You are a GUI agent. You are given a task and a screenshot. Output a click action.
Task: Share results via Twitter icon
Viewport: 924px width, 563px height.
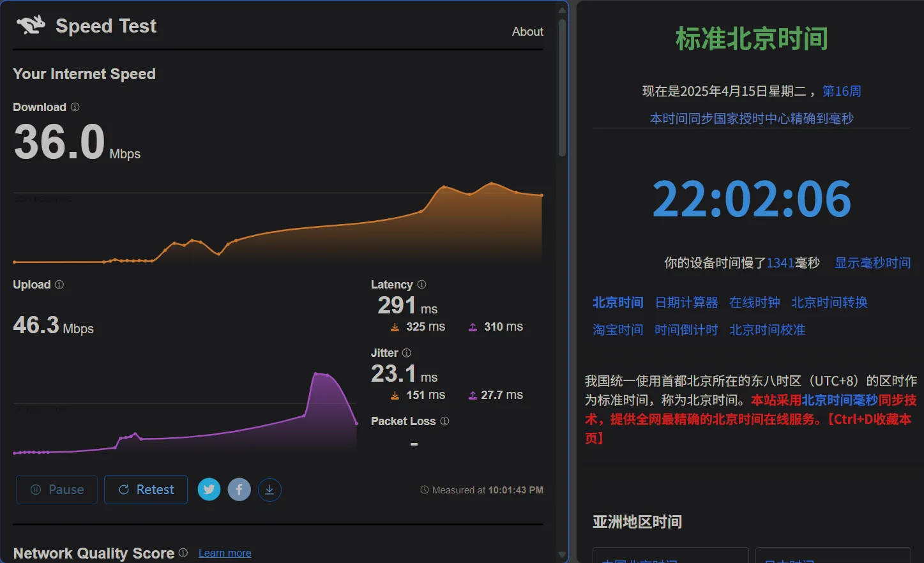click(209, 490)
